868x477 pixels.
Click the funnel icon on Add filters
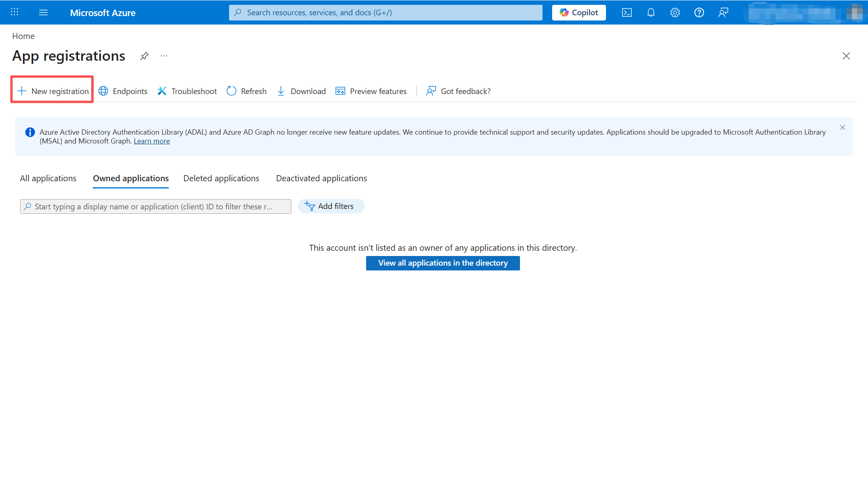[309, 206]
